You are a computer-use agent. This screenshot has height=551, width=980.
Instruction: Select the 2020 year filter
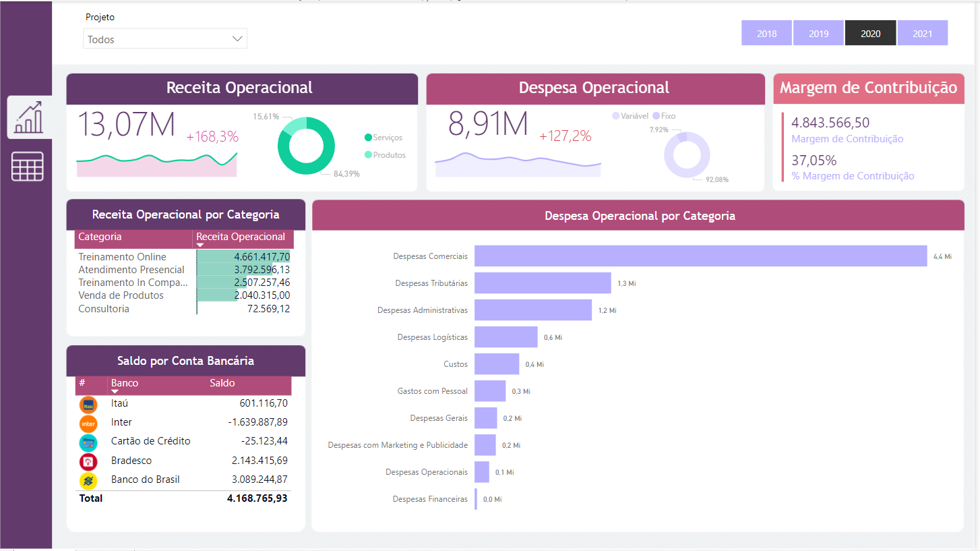[x=870, y=33]
